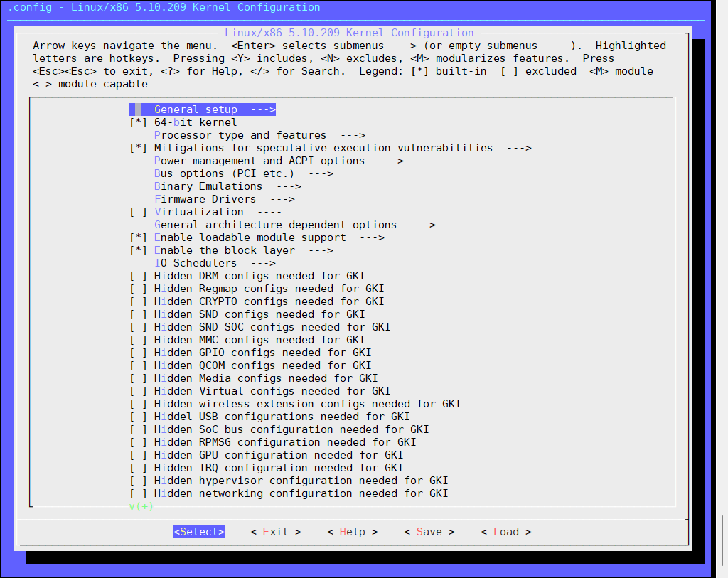Toggle Enable loadable module support checkbox

tap(138, 237)
